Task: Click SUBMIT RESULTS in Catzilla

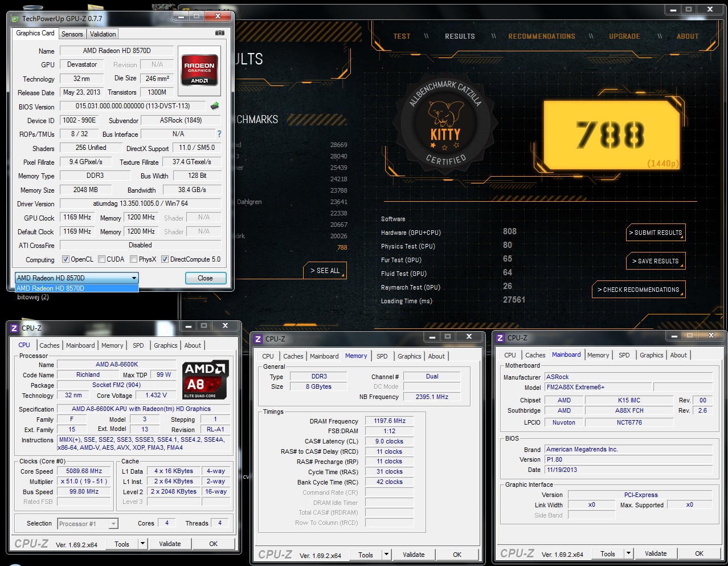Action: pyautogui.click(x=655, y=233)
